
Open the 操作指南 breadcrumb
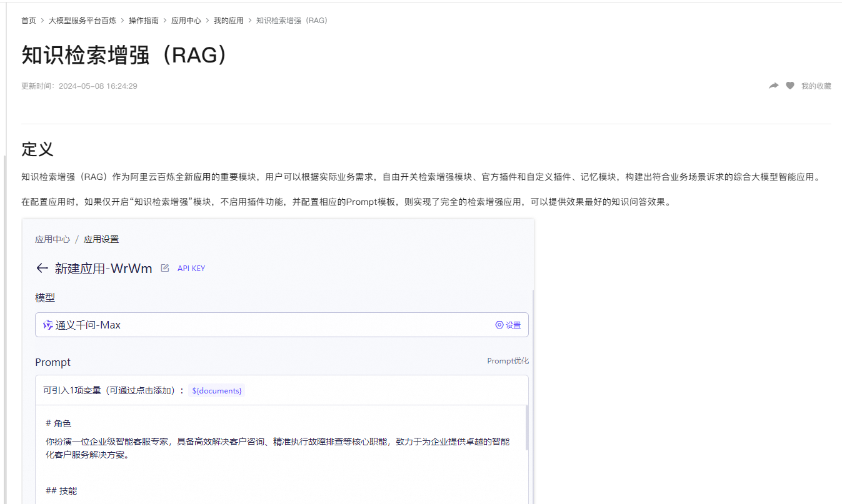(x=144, y=21)
